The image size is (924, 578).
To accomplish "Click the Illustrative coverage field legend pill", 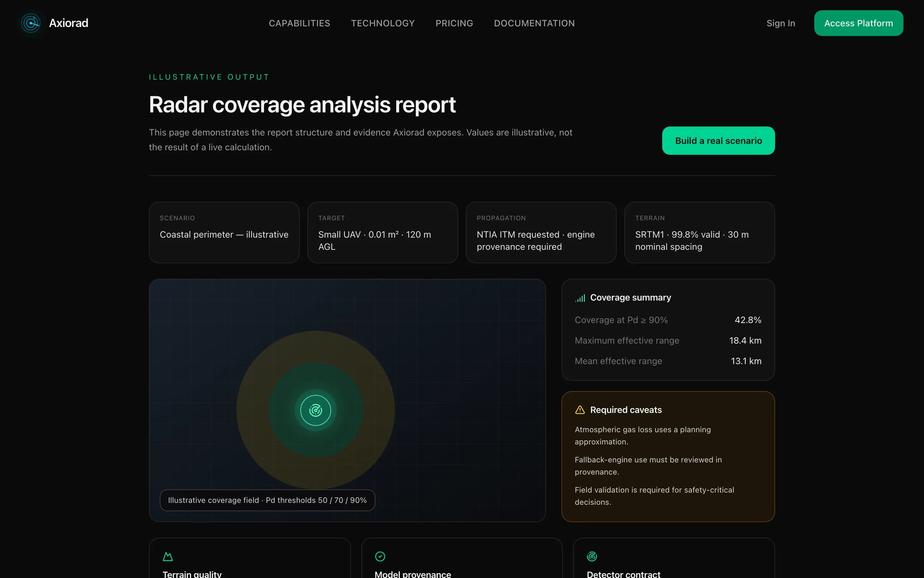I will (x=267, y=500).
